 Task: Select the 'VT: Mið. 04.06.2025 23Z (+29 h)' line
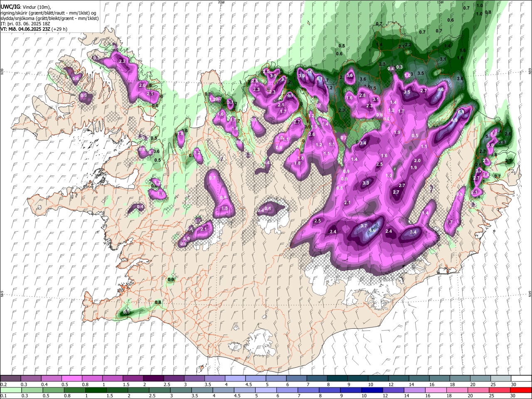click(x=34, y=29)
